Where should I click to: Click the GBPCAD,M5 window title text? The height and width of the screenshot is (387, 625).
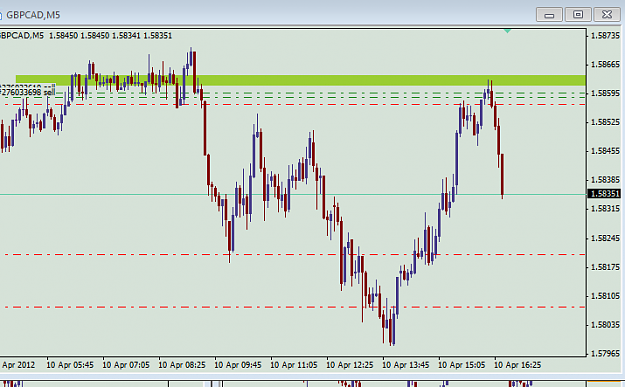pos(33,15)
